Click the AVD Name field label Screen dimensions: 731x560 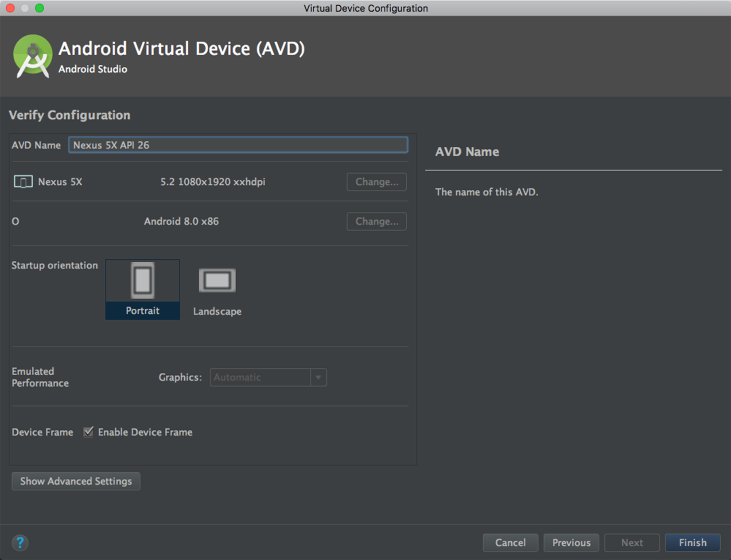pos(36,145)
